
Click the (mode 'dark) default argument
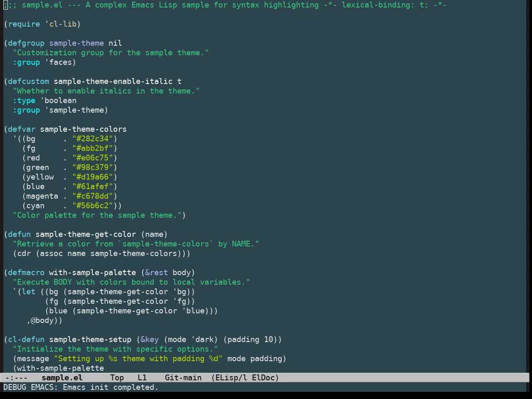(x=191, y=340)
